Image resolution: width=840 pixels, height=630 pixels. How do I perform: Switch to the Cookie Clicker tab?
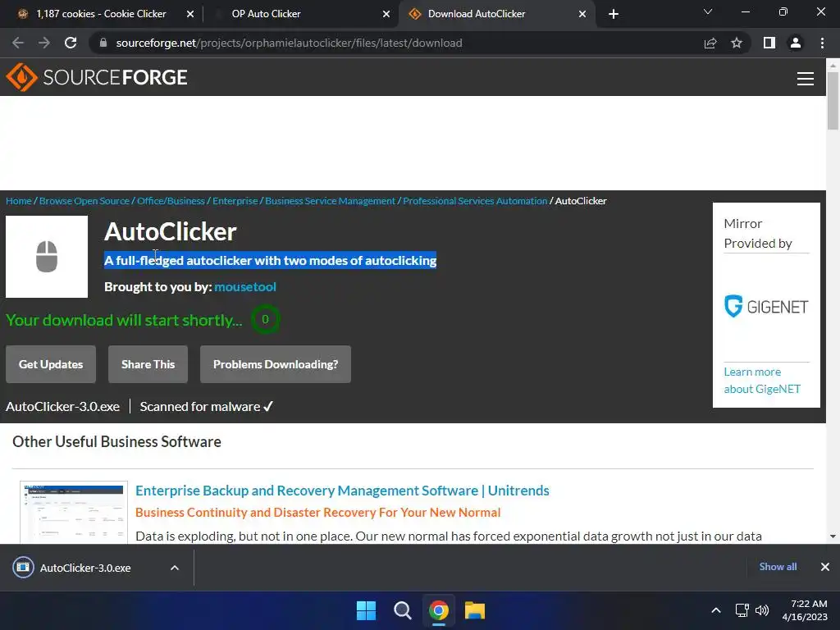[x=101, y=14]
